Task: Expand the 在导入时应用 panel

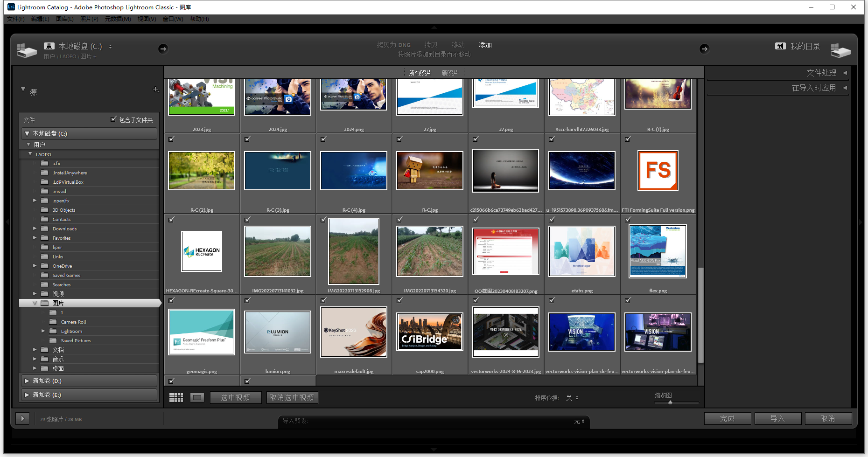Action: [x=845, y=88]
